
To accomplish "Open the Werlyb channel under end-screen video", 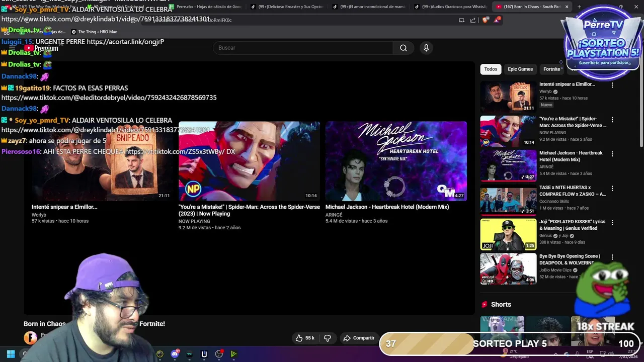I will coord(39,215).
